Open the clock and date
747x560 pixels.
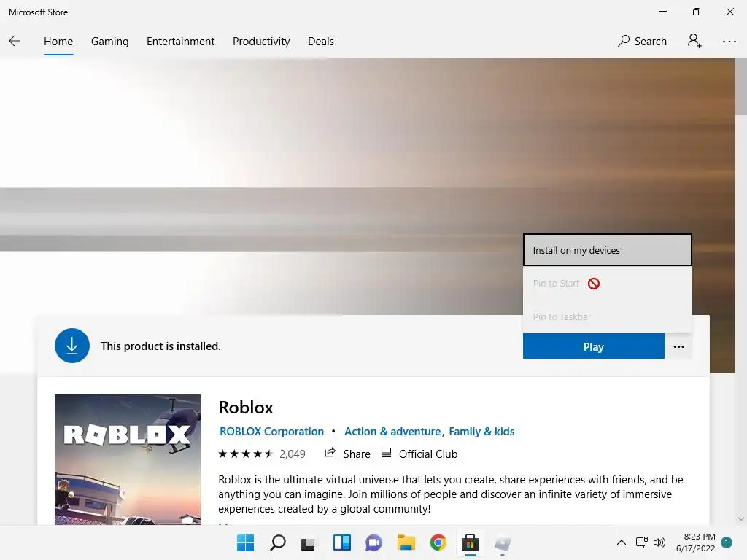coord(695,542)
